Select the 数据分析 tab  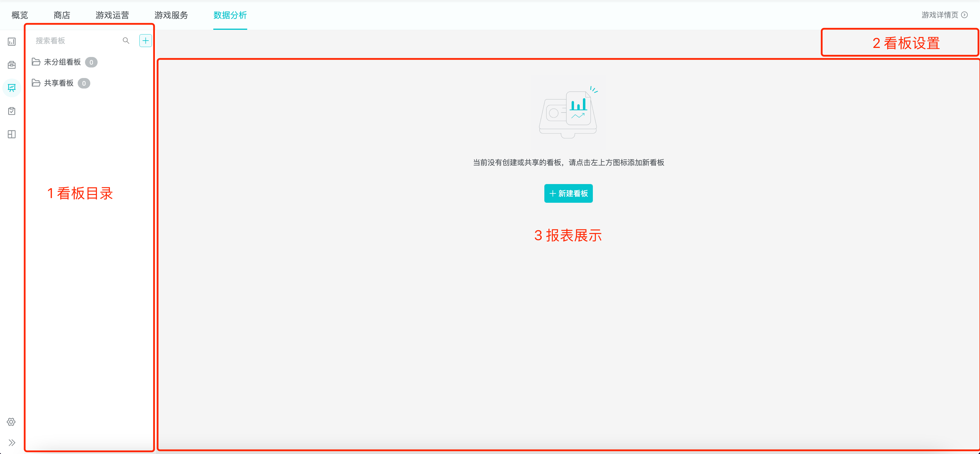[230, 15]
